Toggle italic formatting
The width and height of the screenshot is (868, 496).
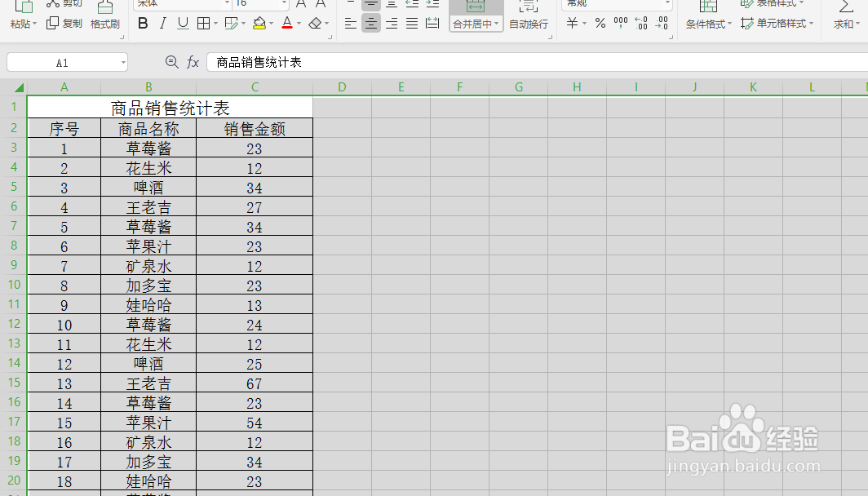click(163, 23)
